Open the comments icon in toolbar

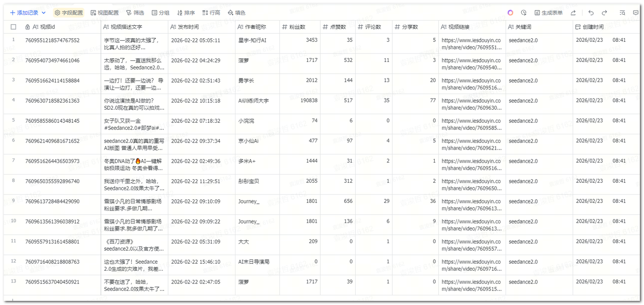636,13
